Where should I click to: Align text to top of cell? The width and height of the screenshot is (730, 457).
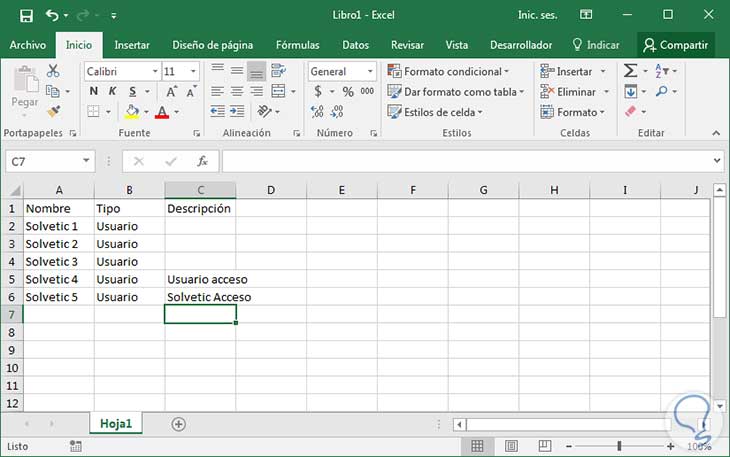(217, 71)
